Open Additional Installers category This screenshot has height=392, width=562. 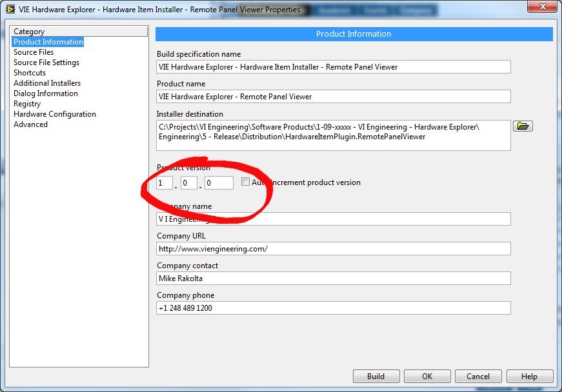point(47,83)
